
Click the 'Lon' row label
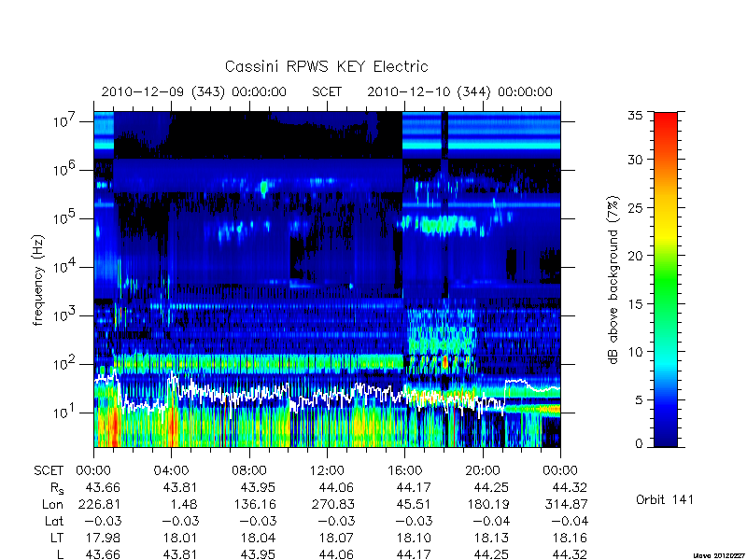pyautogui.click(x=52, y=504)
